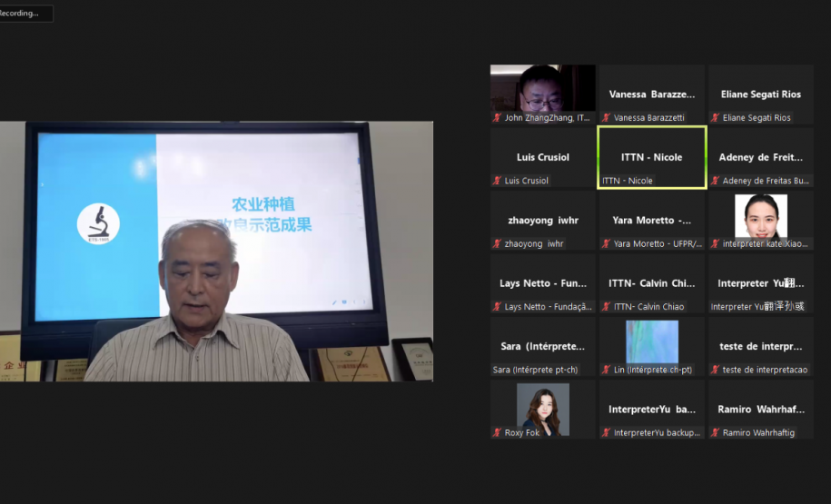This screenshot has height=504, width=831.
Task: Select interpreter kate's profile photo tile
Action: tap(760, 216)
